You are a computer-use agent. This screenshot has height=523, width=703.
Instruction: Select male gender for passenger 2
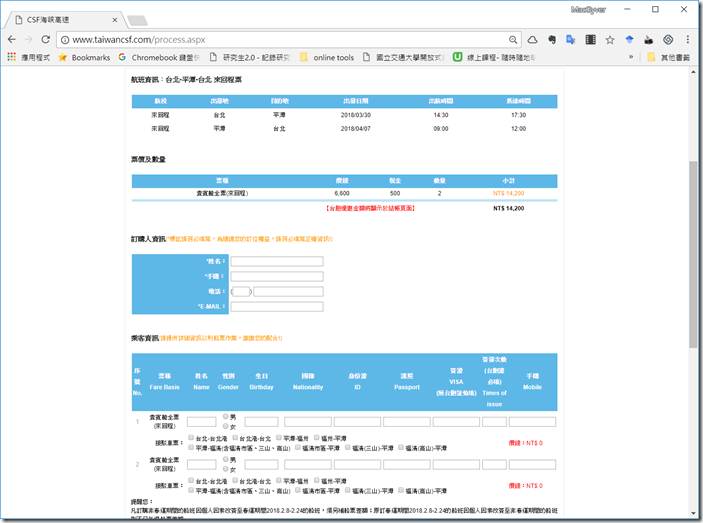(226, 459)
